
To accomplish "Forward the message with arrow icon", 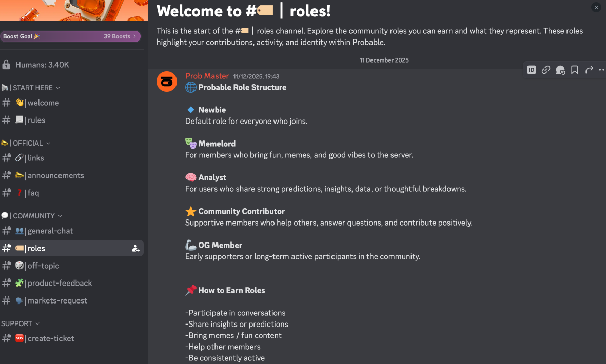I will click(589, 70).
